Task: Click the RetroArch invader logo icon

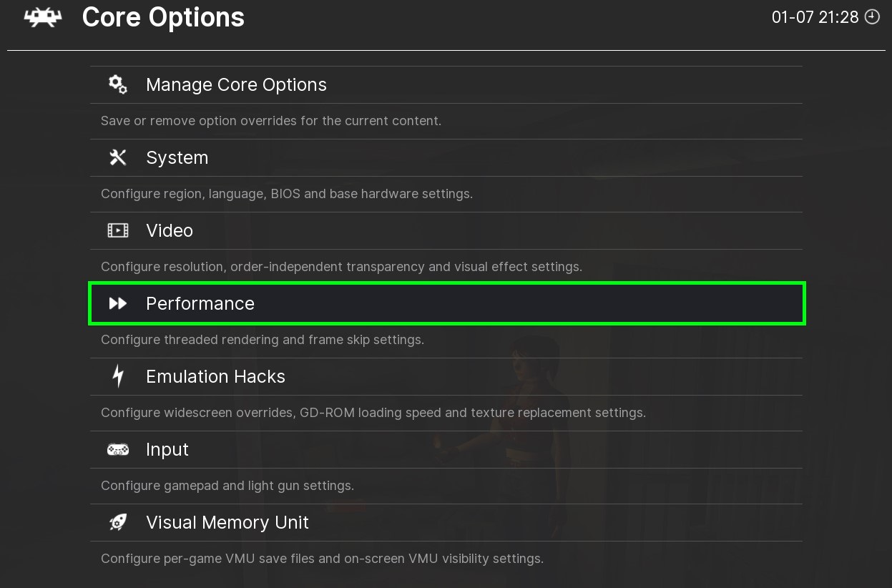Action: (44, 17)
